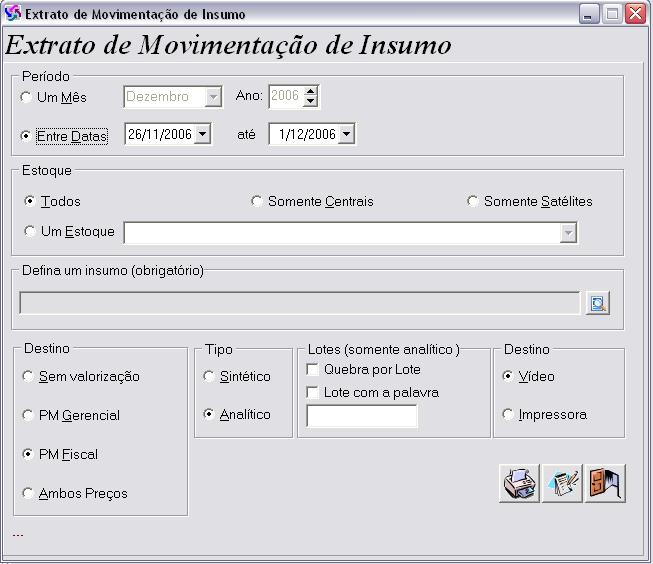The height and width of the screenshot is (564, 653).
Task: Click the printer icon button
Action: pos(519,483)
